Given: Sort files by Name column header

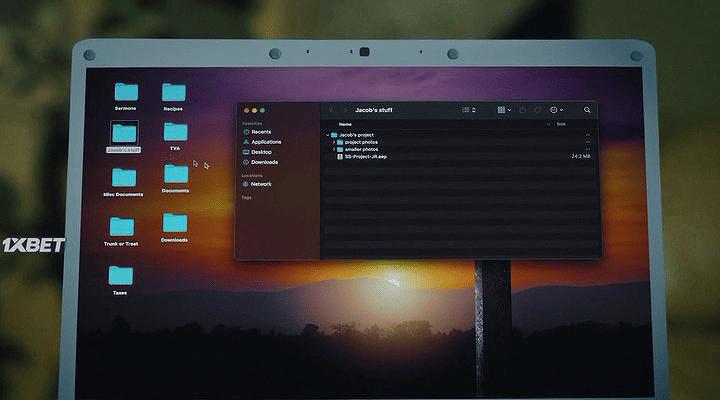Looking at the screenshot, I should [x=345, y=124].
